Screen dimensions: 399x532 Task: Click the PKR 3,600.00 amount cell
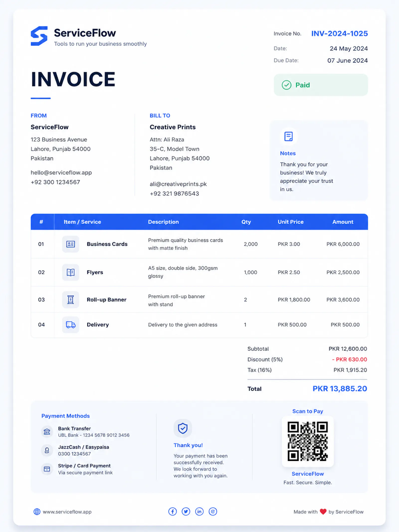[343, 300]
